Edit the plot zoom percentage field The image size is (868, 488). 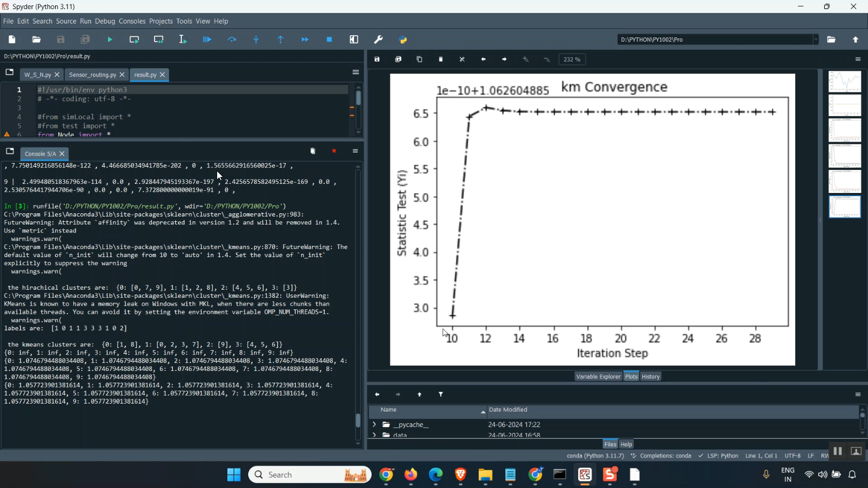(x=572, y=59)
